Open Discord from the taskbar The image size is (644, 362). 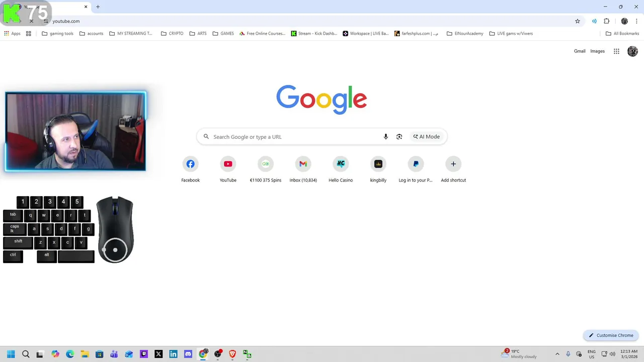188,354
